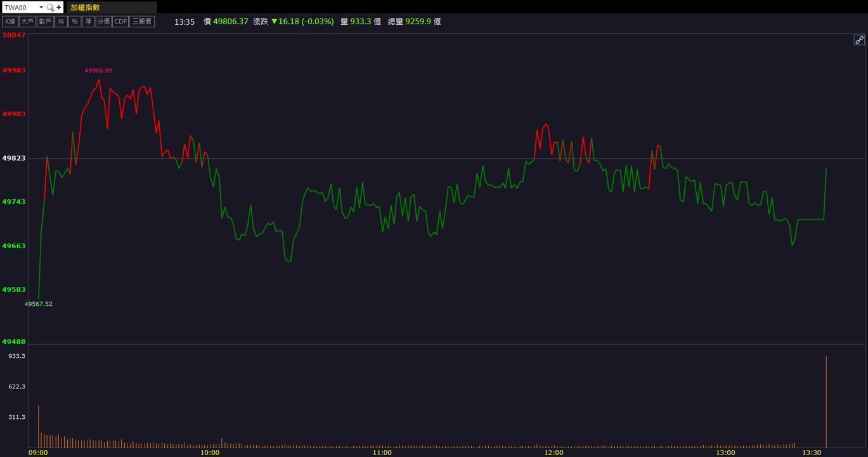
Task: Click the plus icon beside search
Action: tap(59, 8)
